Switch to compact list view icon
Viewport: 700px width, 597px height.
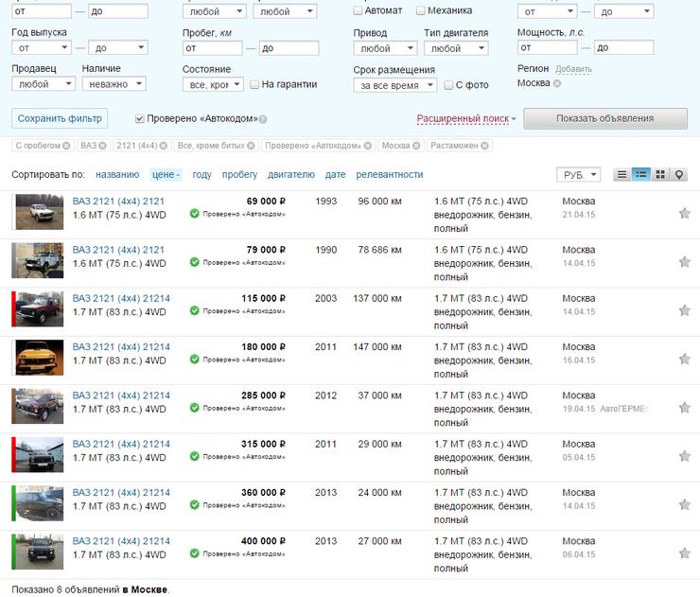pyautogui.click(x=621, y=175)
